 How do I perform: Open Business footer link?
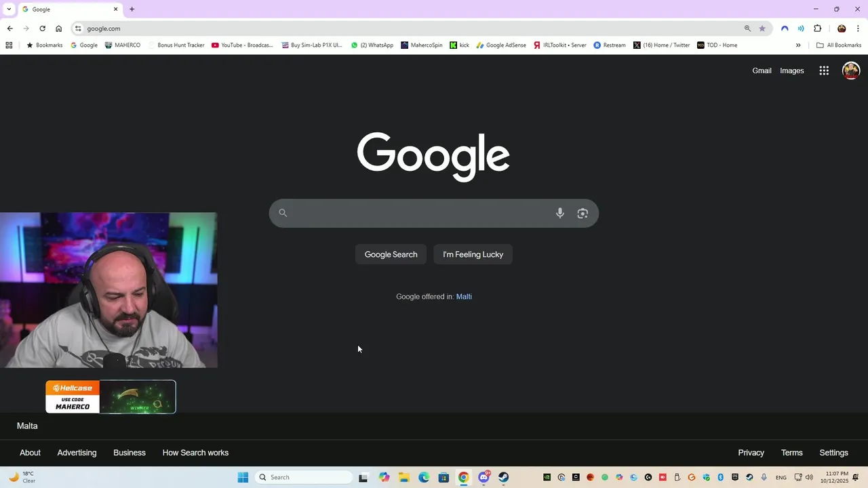(129, 453)
